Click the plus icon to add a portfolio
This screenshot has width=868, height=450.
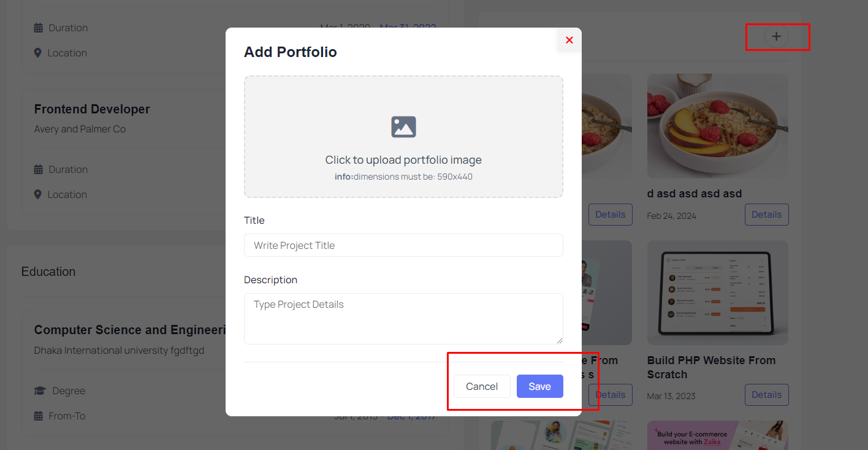coord(776,36)
